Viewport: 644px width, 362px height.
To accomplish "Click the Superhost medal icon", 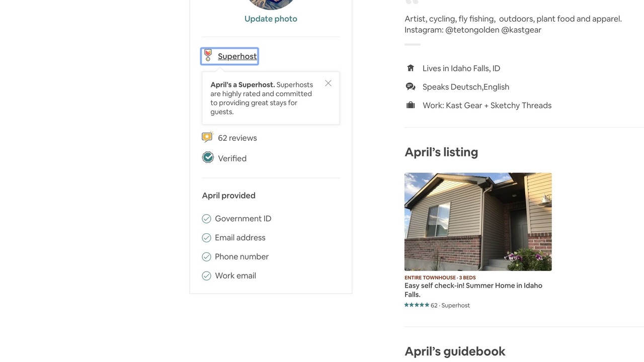I will (x=208, y=56).
